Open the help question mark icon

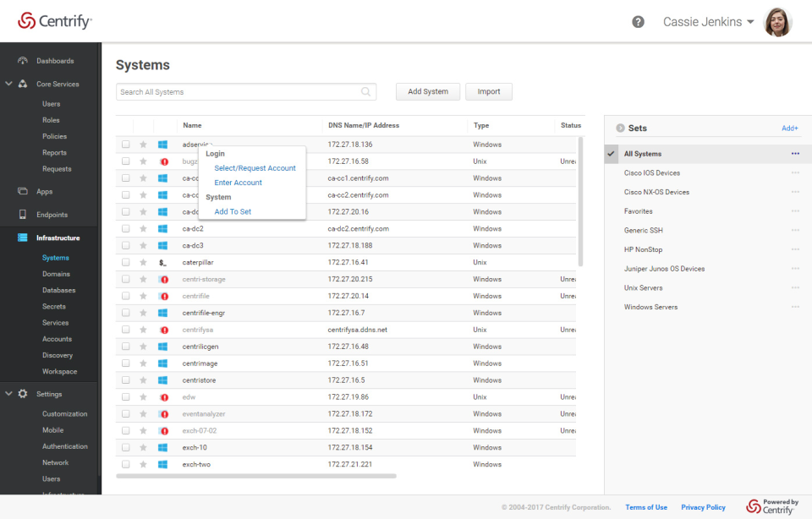[x=638, y=22]
